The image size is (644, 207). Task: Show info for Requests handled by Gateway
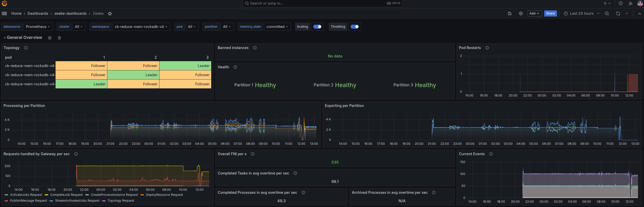(76, 154)
